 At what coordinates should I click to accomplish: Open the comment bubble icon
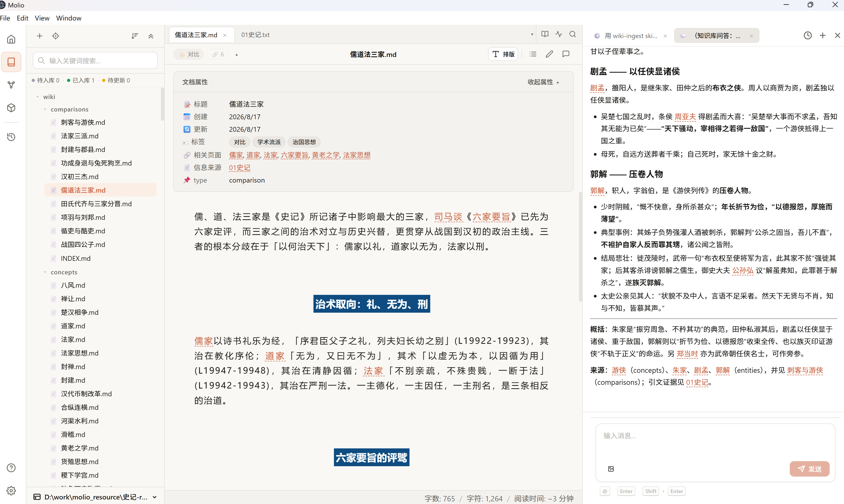click(566, 54)
